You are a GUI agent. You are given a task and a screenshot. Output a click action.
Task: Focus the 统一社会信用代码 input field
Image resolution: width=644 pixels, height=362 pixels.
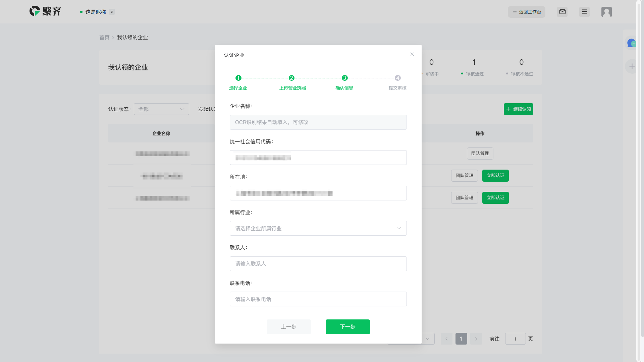pyautogui.click(x=318, y=158)
